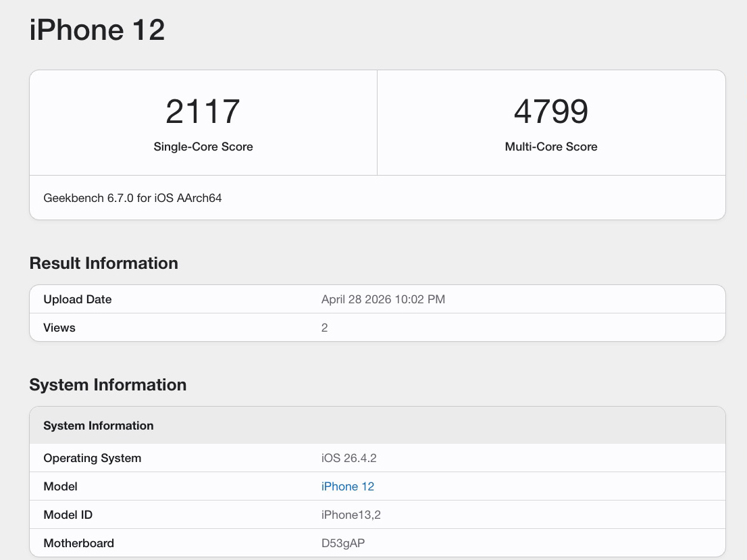
Task: Click the iPhone 12 page title
Action: pyautogui.click(x=97, y=30)
